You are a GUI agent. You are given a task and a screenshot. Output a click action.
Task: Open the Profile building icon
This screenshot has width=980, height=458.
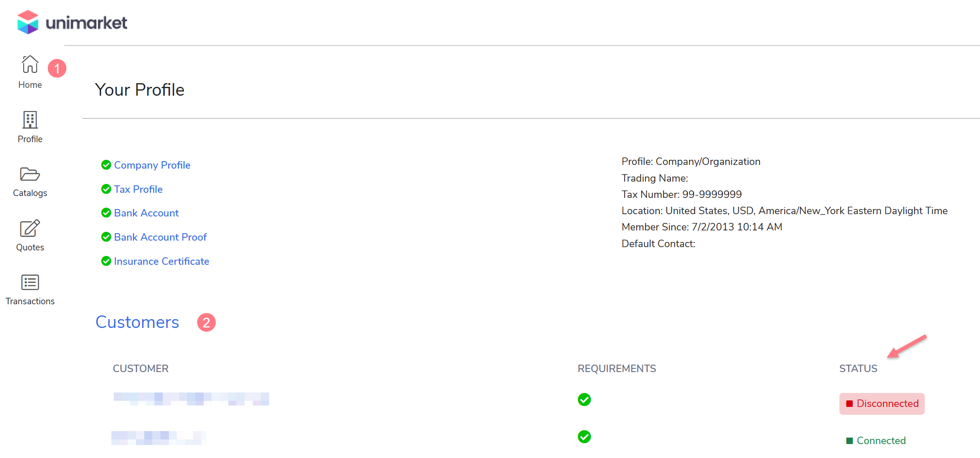coord(30,120)
